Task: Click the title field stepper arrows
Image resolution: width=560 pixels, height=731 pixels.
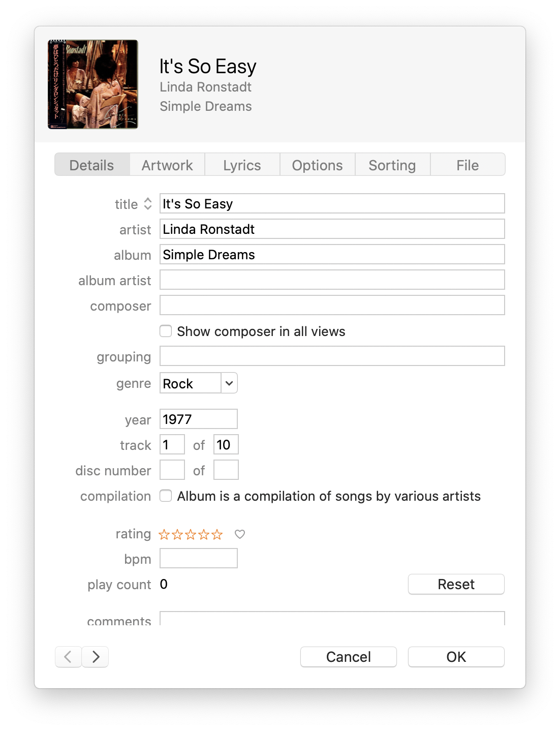Action: (147, 203)
